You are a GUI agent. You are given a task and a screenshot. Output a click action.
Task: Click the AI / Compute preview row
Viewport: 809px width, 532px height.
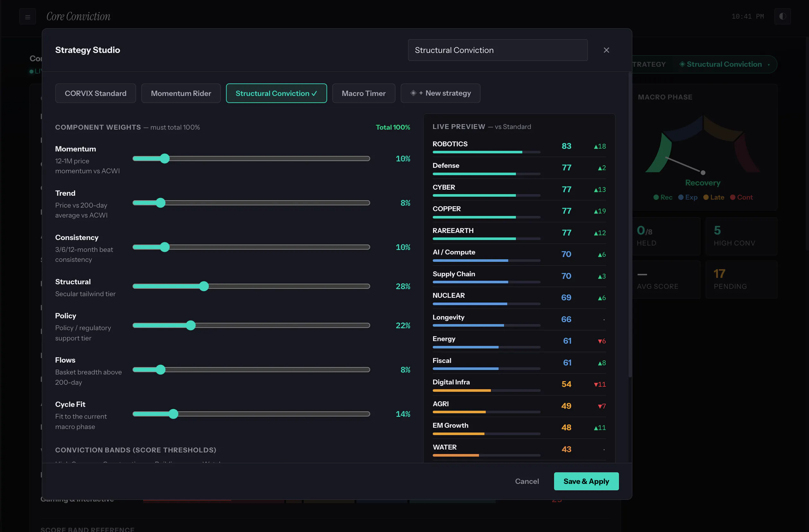[519, 254]
